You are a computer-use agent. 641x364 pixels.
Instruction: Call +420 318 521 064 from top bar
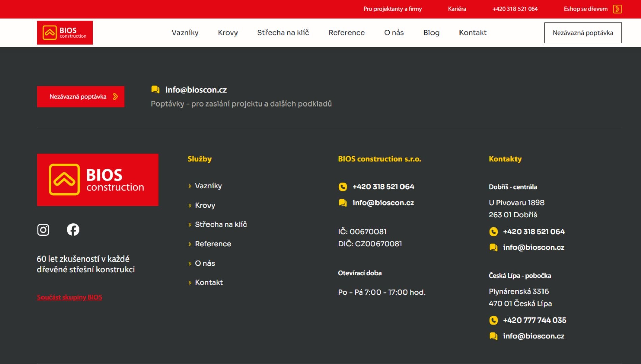515,9
